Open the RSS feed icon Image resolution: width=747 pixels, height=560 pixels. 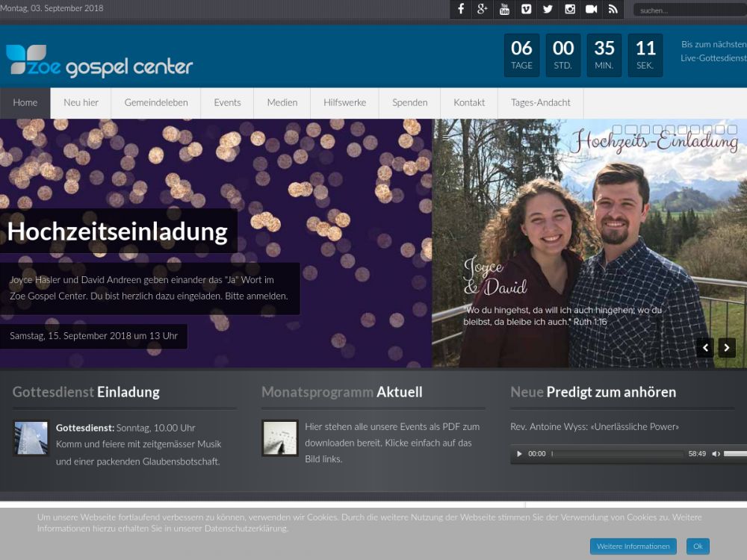pos(613,9)
